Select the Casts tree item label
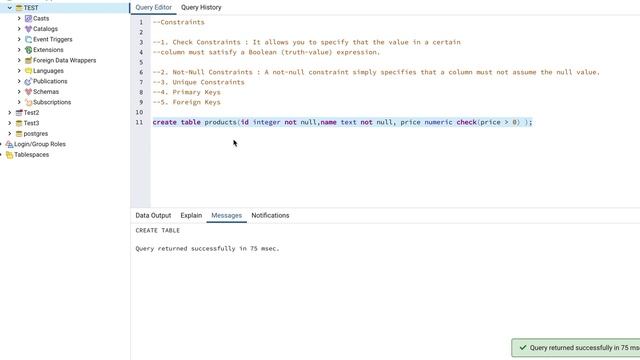 41,18
